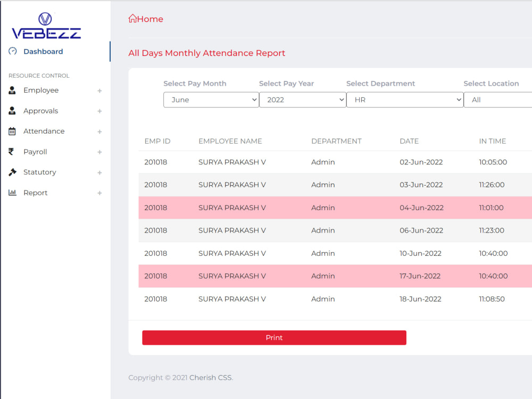Image resolution: width=532 pixels, height=399 pixels.
Task: Select Statutory in the sidebar
Action: pos(40,172)
